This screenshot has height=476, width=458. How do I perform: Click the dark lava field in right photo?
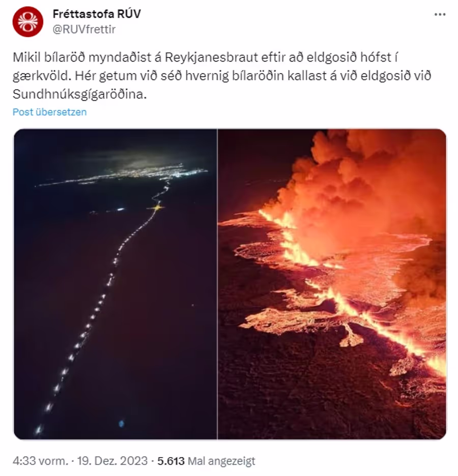coord(289,395)
